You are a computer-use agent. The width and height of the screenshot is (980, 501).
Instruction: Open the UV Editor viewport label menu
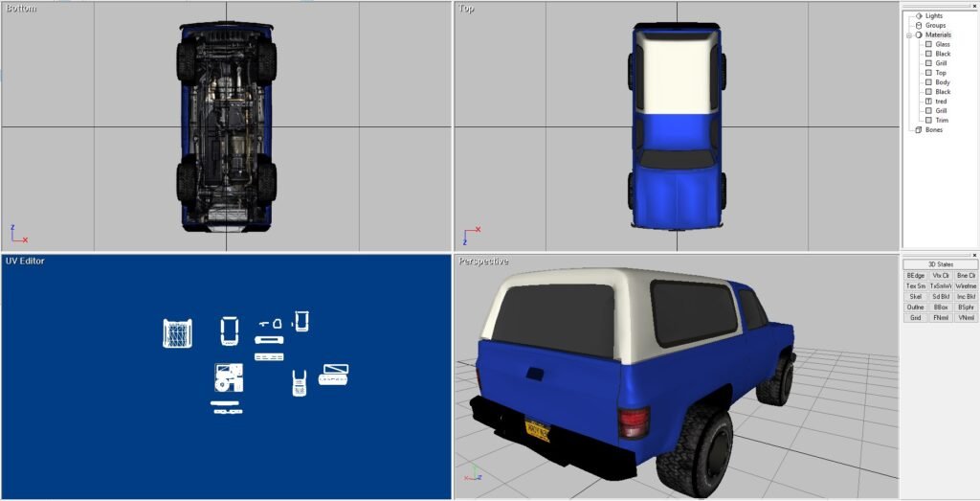25,261
